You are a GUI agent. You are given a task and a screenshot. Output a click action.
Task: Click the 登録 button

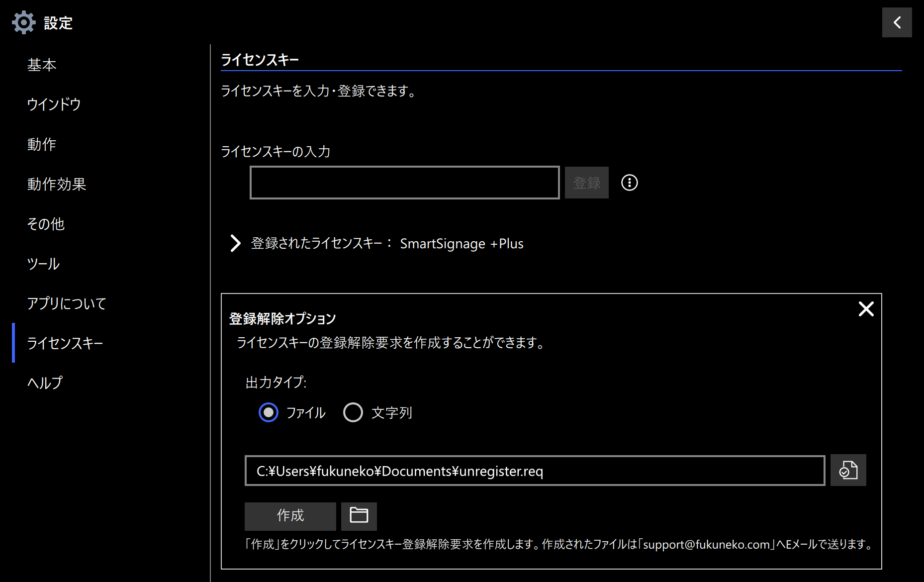coord(586,183)
